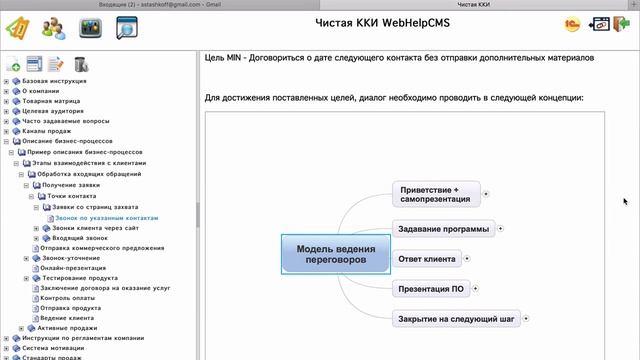Open Ведение клиента page
This screenshot has height=360, width=640.
(x=67, y=318)
